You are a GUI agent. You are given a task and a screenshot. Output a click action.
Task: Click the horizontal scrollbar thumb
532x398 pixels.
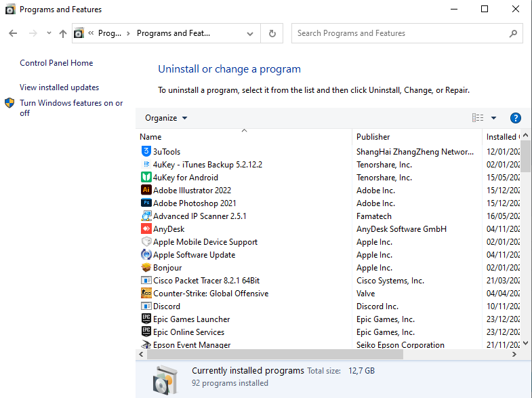click(275, 354)
